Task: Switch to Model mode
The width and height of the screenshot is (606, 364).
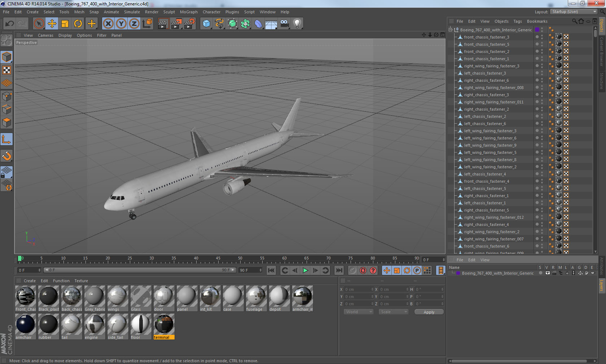Action: click(x=6, y=57)
